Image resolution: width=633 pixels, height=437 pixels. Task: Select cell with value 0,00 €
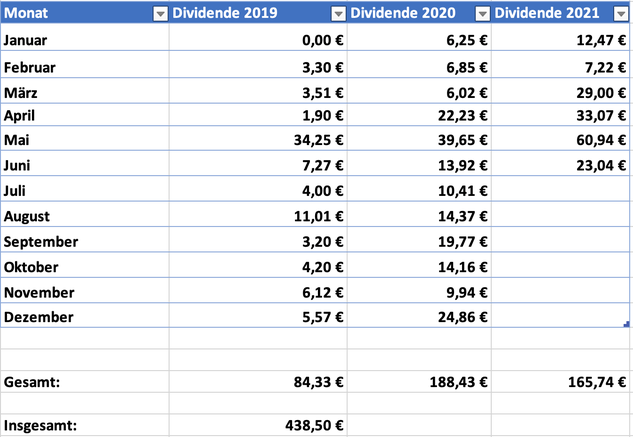tap(258, 37)
